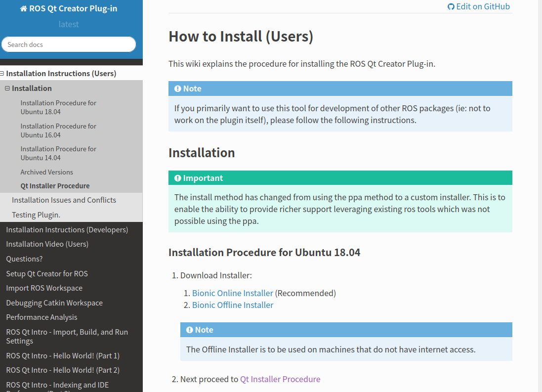The height and width of the screenshot is (392, 542).
Task: Open Debugging Catkin Workspace page
Action: tap(54, 303)
